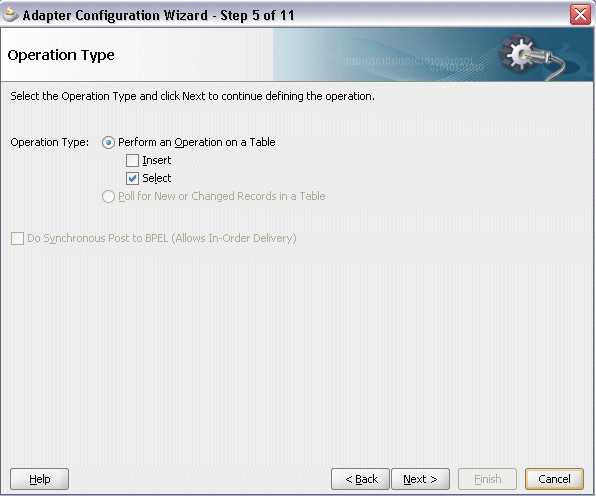Enable Do Synchronous Post to BPEL checkbox

17,239
